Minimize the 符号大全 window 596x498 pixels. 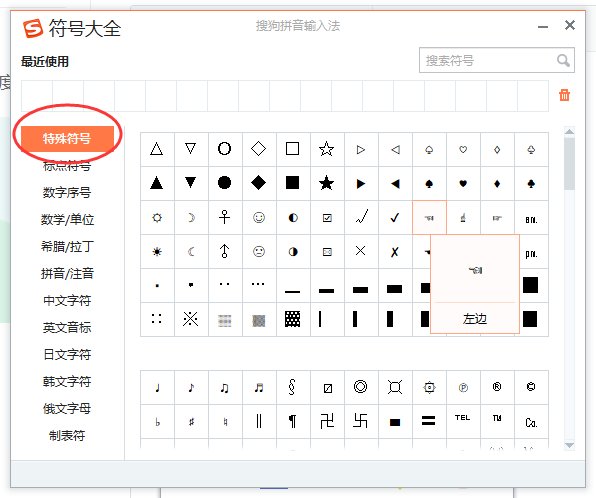point(543,27)
